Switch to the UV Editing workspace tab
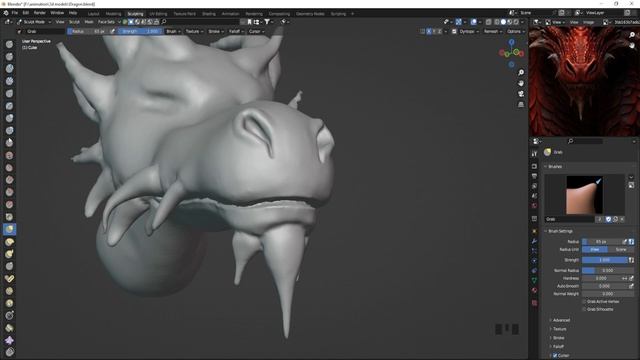The height and width of the screenshot is (360, 640). [158, 13]
